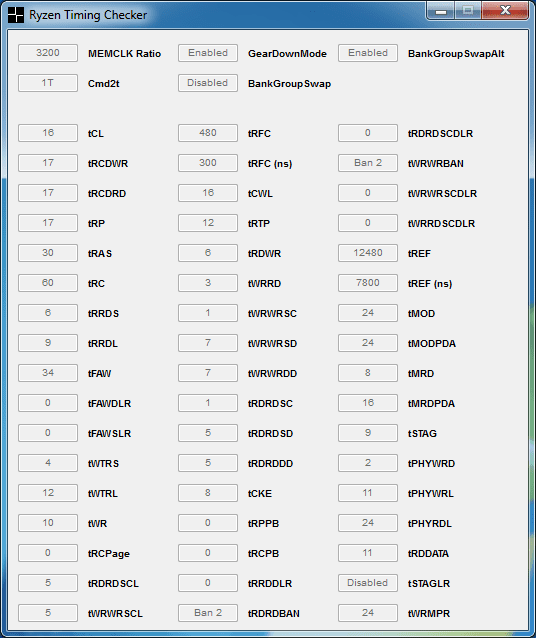This screenshot has height=638, width=536.
Task: Click the tWRWRDD value field
Action: (x=208, y=373)
